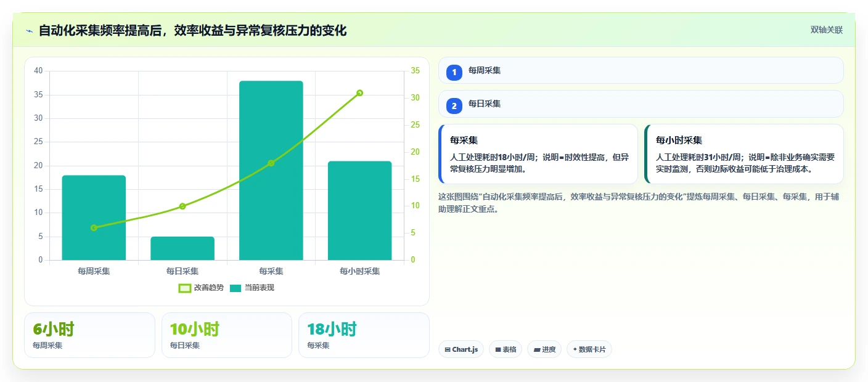
Task: Click the 18小时 data card
Action: coord(364,335)
